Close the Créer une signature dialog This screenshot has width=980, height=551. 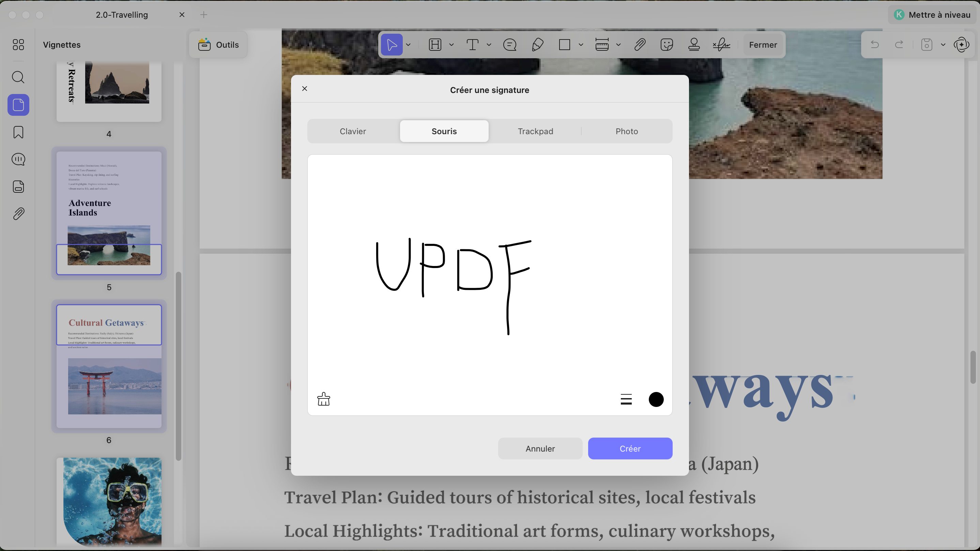point(304,89)
